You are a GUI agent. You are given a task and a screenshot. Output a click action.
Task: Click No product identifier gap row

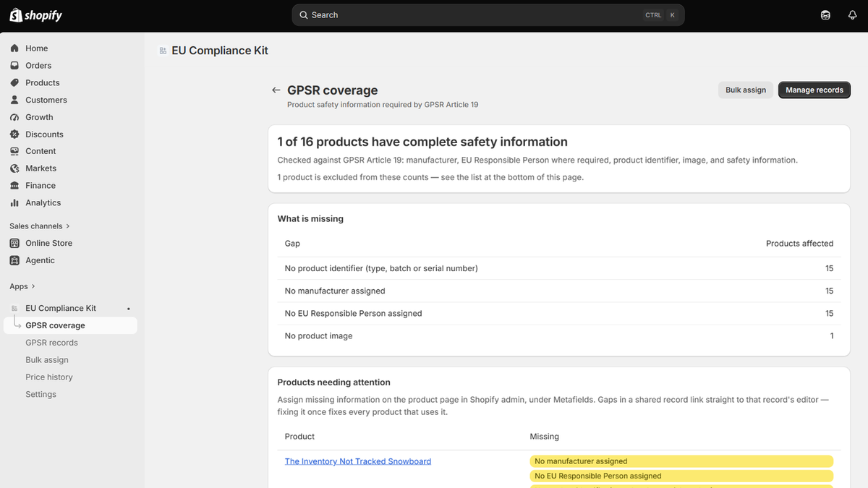(x=559, y=268)
